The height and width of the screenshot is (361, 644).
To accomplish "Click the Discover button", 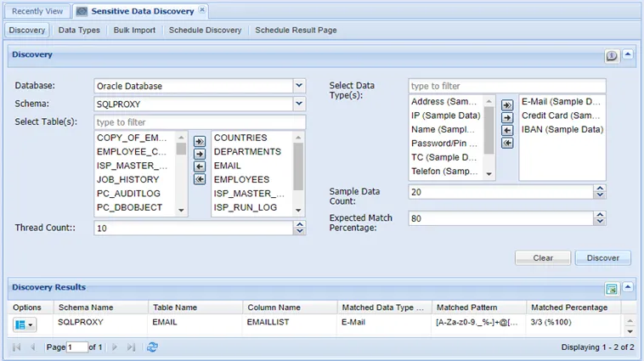I will click(x=603, y=258).
